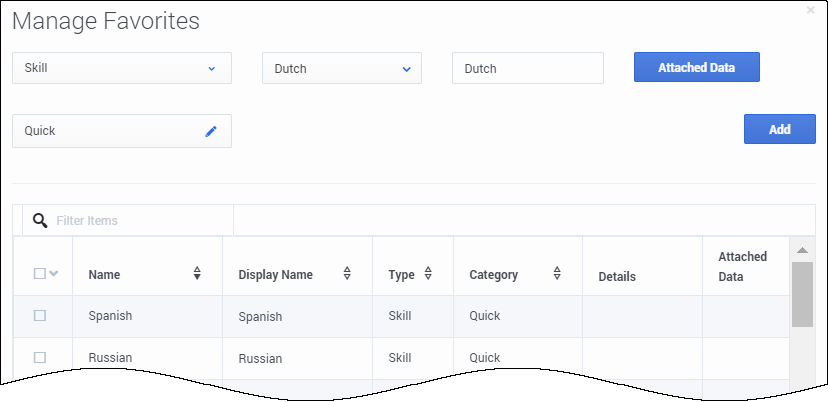Select Russian in the Display Name column

pyautogui.click(x=260, y=359)
